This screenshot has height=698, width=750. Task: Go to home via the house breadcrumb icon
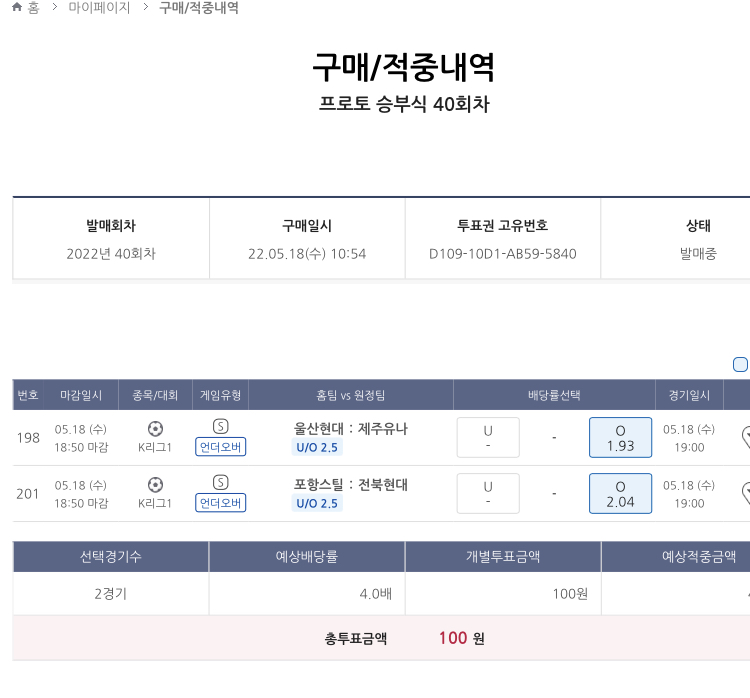click(x=17, y=7)
